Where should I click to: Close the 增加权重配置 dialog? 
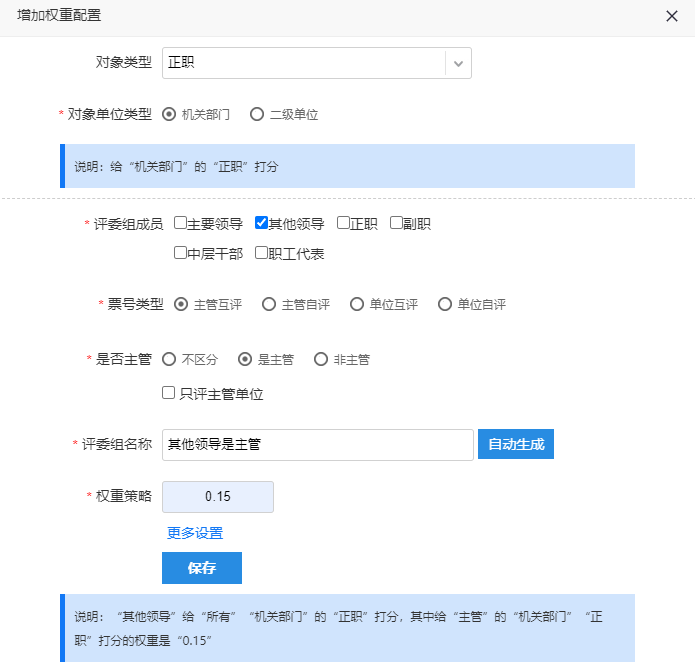pos(672,16)
